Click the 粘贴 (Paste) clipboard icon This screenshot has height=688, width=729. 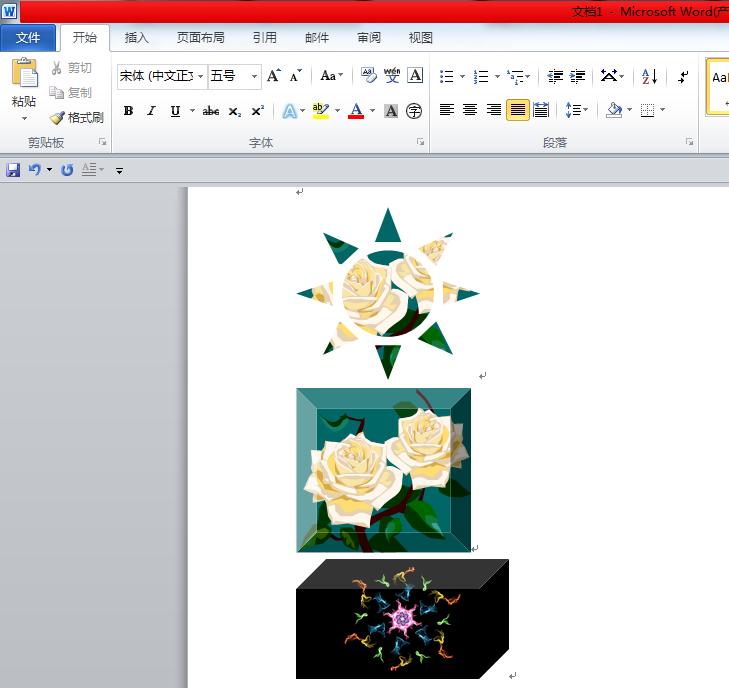(x=24, y=73)
